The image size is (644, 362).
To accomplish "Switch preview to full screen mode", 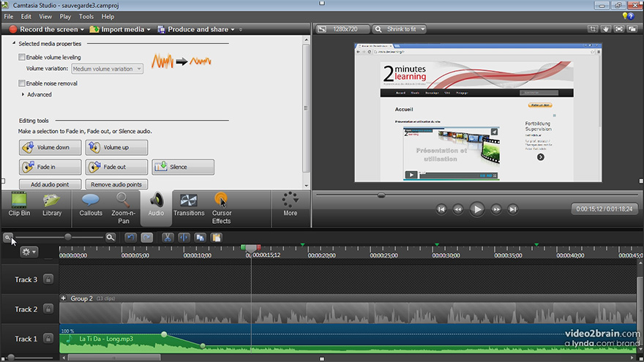I will [619, 29].
